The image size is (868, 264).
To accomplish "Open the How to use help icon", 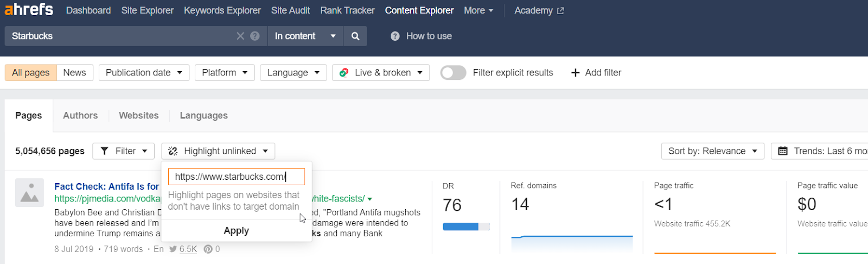I will click(395, 36).
